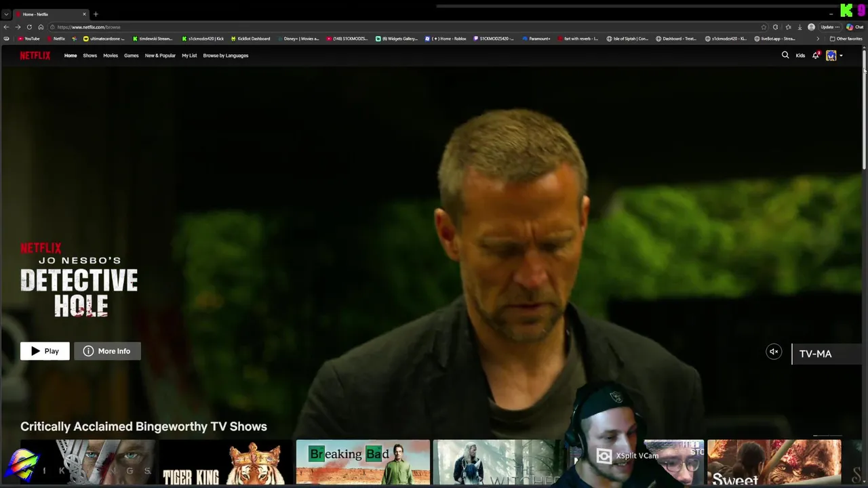The image size is (868, 488).
Task: Open More Info for Detective Hole
Action: point(107,351)
